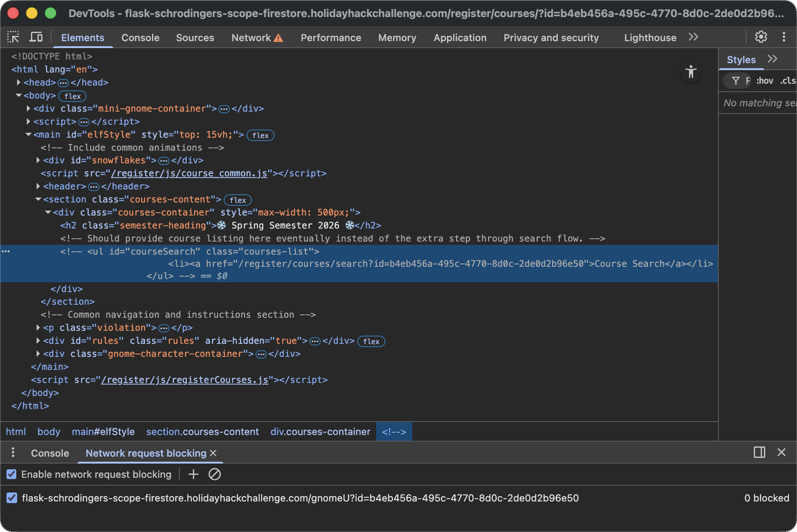Toggle the device toolbar icon
The image size is (797, 532).
pos(36,37)
